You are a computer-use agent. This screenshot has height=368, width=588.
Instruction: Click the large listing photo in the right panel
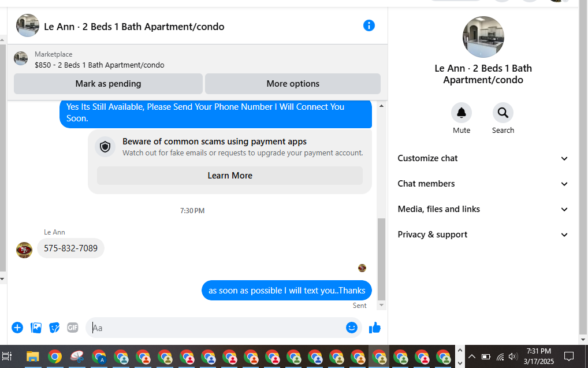click(x=483, y=37)
